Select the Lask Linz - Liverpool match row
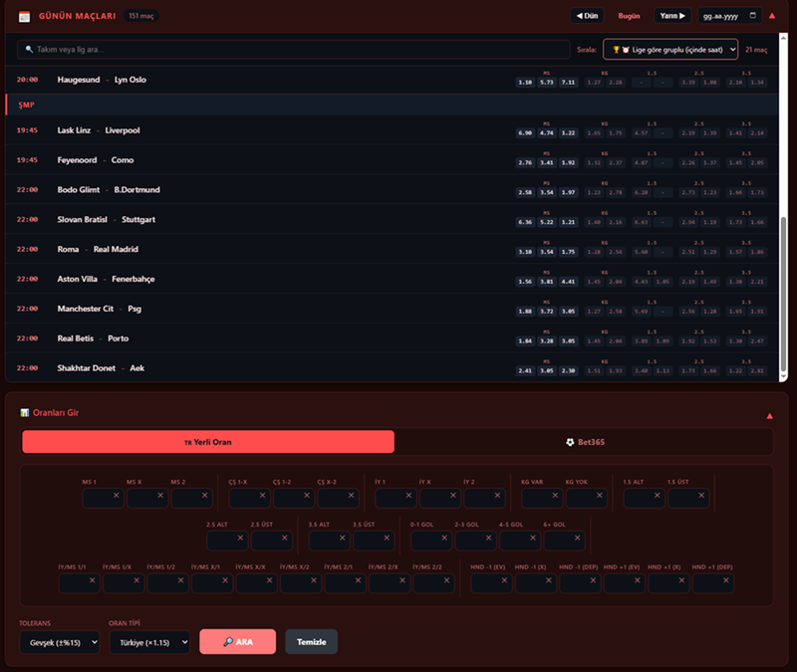 pos(392,130)
